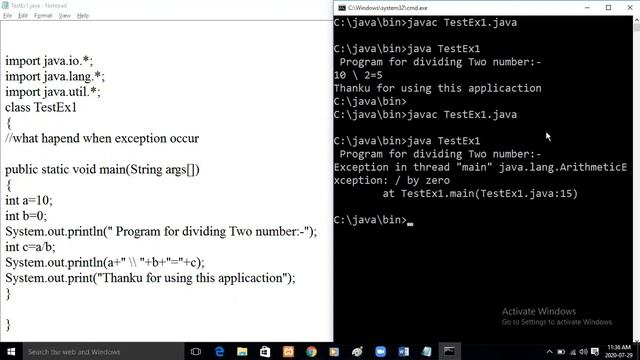Image resolution: width=640 pixels, height=360 pixels.
Task: Open the Paint palette taskbar icon
Action: click(x=357, y=351)
